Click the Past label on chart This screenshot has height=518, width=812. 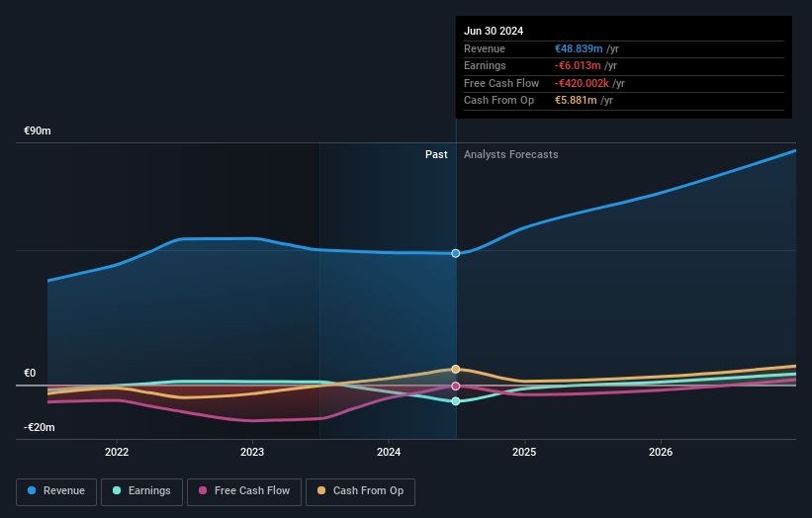point(436,155)
